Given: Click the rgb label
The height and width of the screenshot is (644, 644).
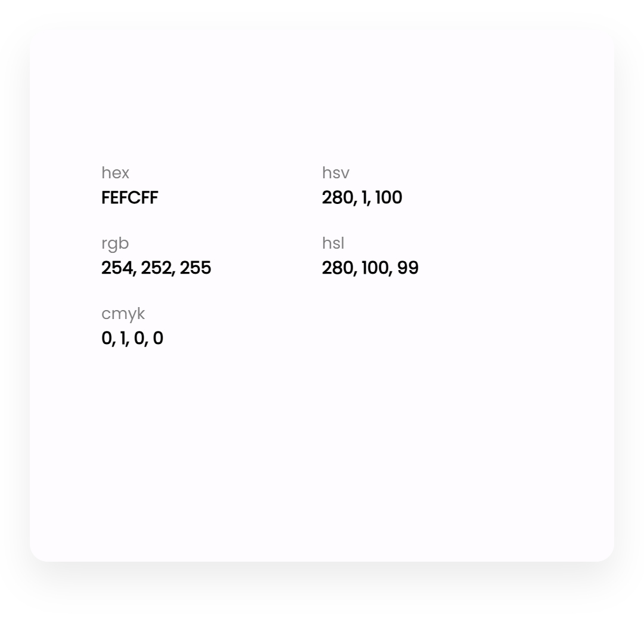Looking at the screenshot, I should click(115, 243).
